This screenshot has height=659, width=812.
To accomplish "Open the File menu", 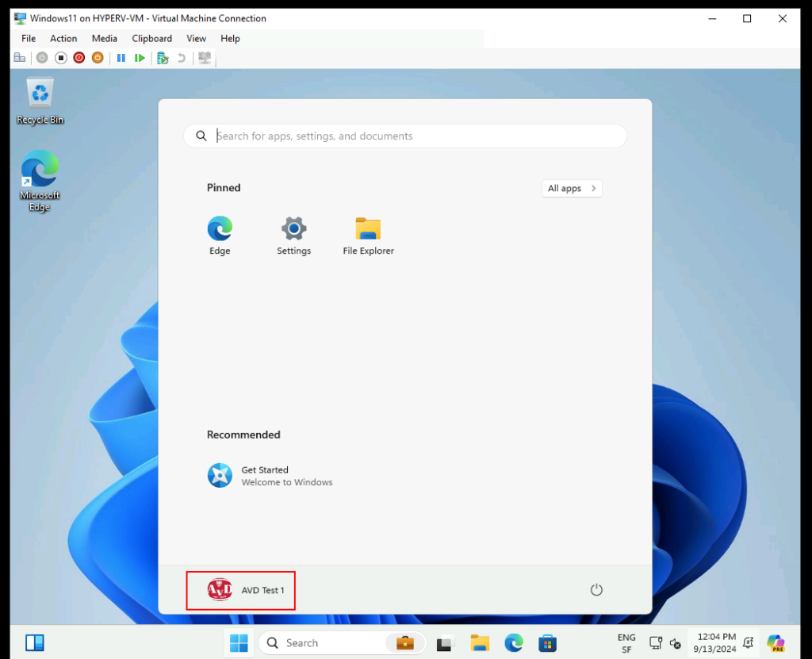I will tap(29, 38).
